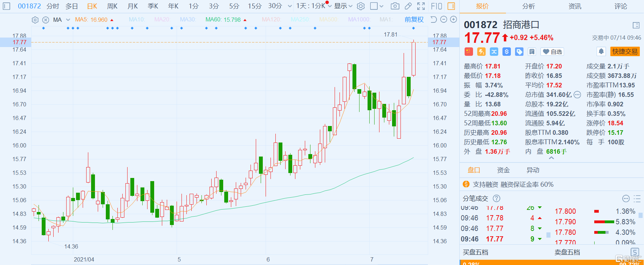644x265 pixels.
Task: Open the 分析 tab
Action: pyautogui.click(x=528, y=6)
